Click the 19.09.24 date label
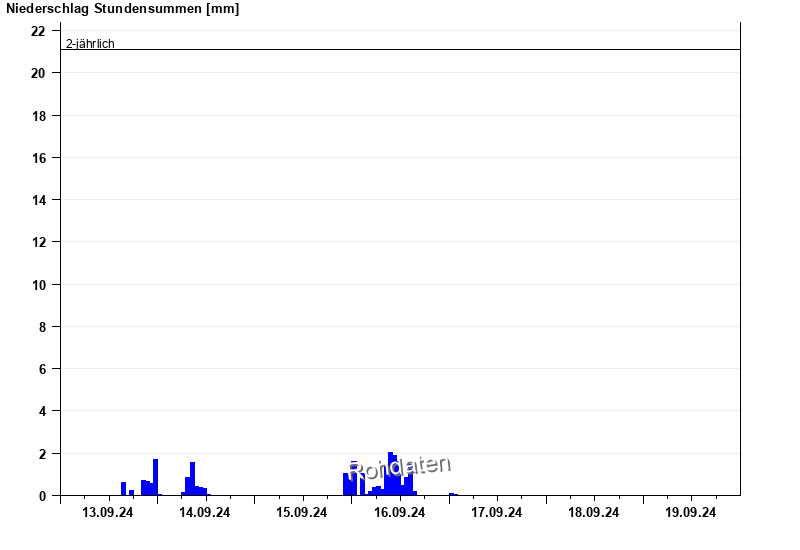The width and height of the screenshot is (800, 550). pos(691,513)
